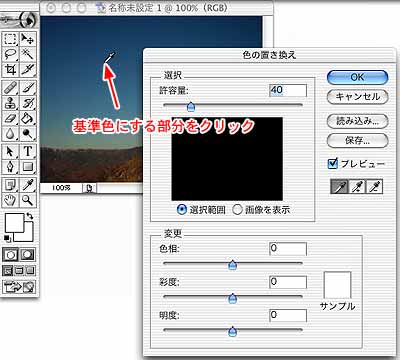Click the 明度 slider handle
Screen dimensions: 400x360
[232, 332]
